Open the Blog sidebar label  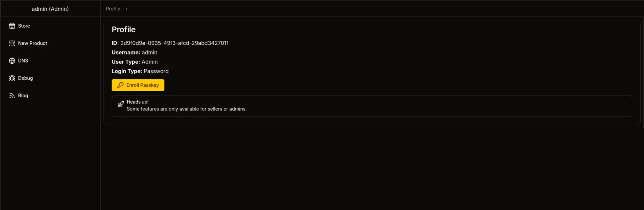click(23, 96)
